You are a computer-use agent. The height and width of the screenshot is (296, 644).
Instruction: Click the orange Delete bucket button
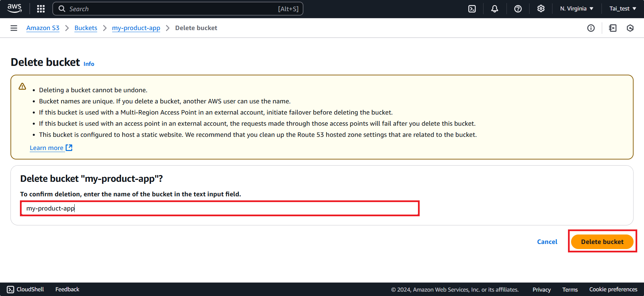click(x=602, y=242)
